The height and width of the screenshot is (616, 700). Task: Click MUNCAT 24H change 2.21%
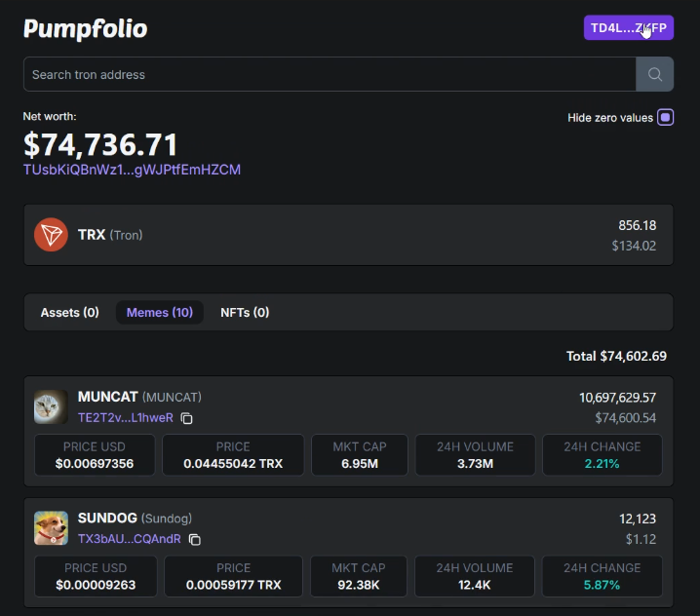click(602, 464)
